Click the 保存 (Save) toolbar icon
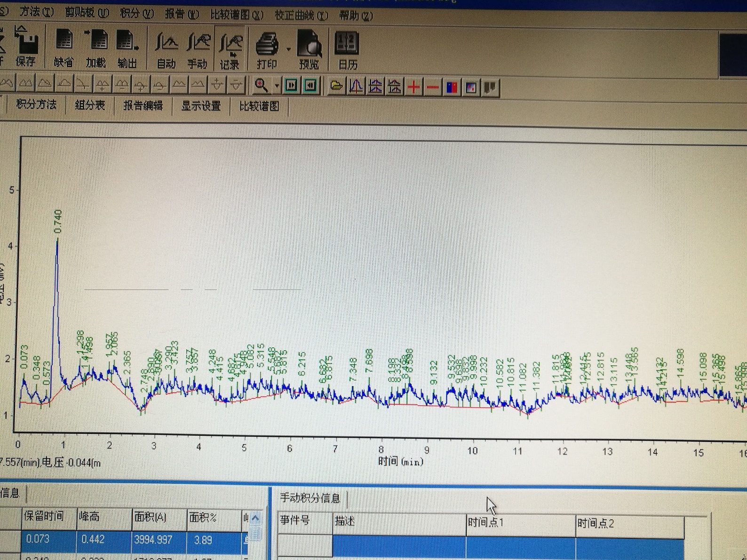 (26, 47)
